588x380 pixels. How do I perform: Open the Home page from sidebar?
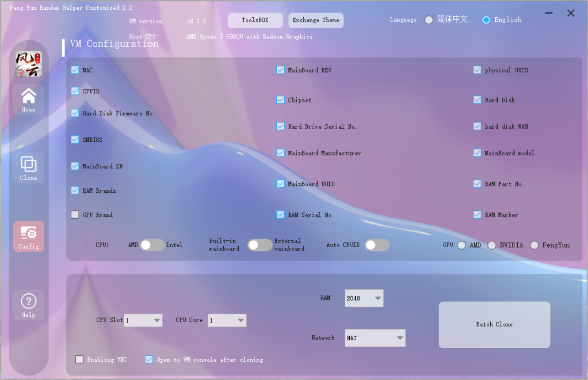tap(29, 99)
